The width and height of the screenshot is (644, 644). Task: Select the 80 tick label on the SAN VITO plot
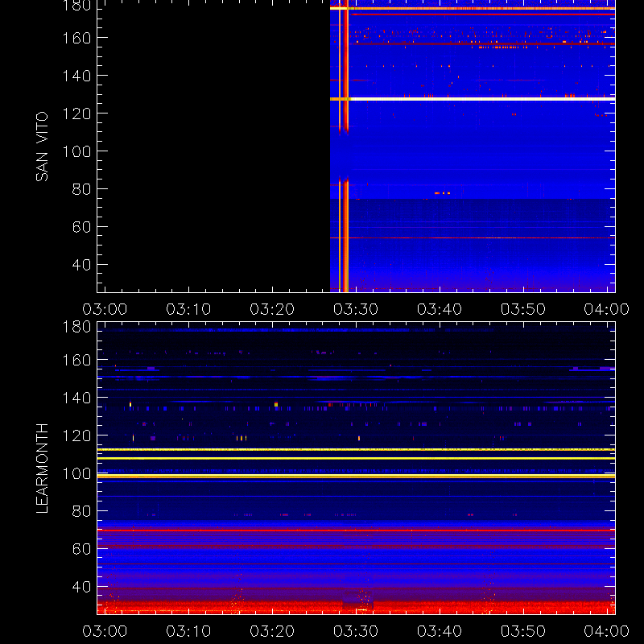pos(81,189)
